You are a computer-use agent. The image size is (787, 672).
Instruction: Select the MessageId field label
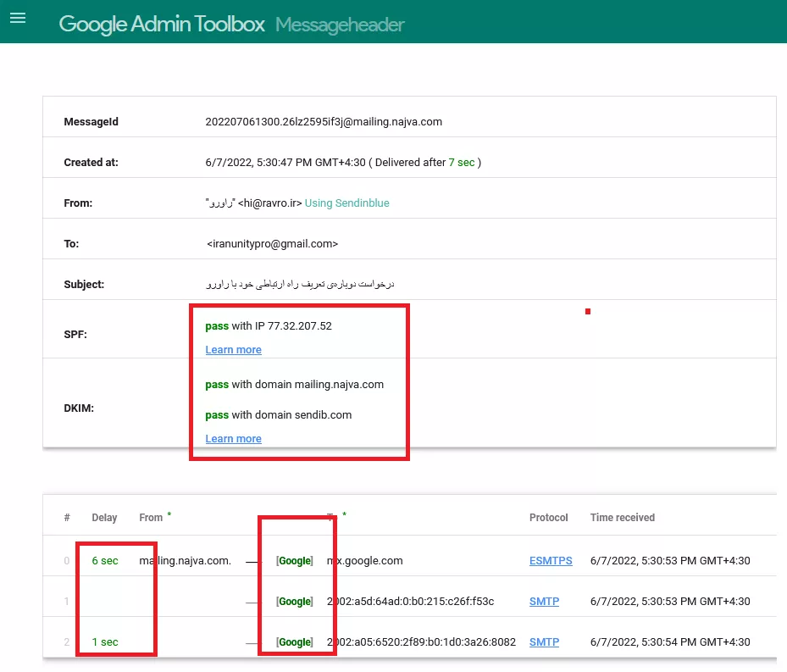[91, 121]
